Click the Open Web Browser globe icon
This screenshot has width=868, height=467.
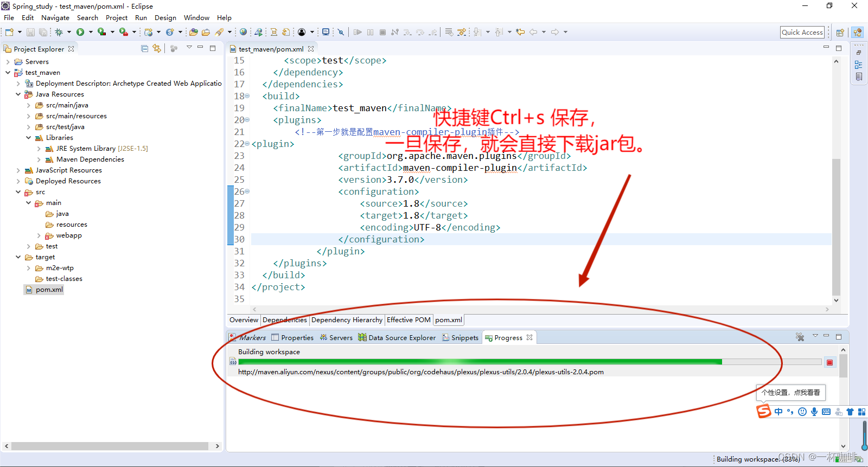[x=243, y=32]
